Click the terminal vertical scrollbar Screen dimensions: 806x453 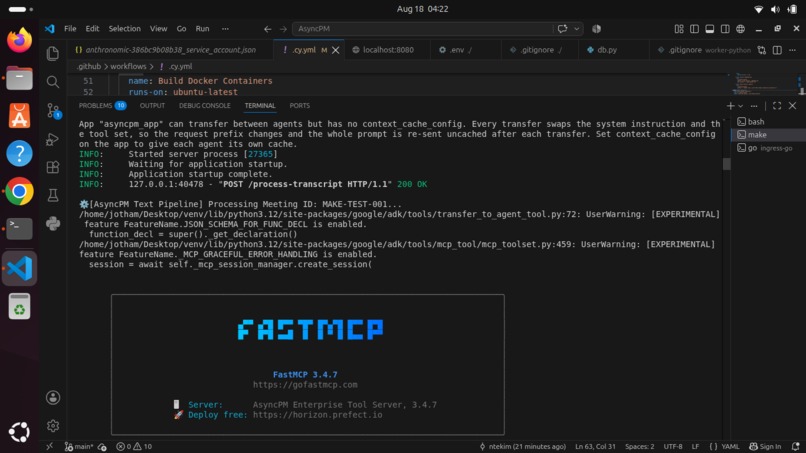(726, 164)
